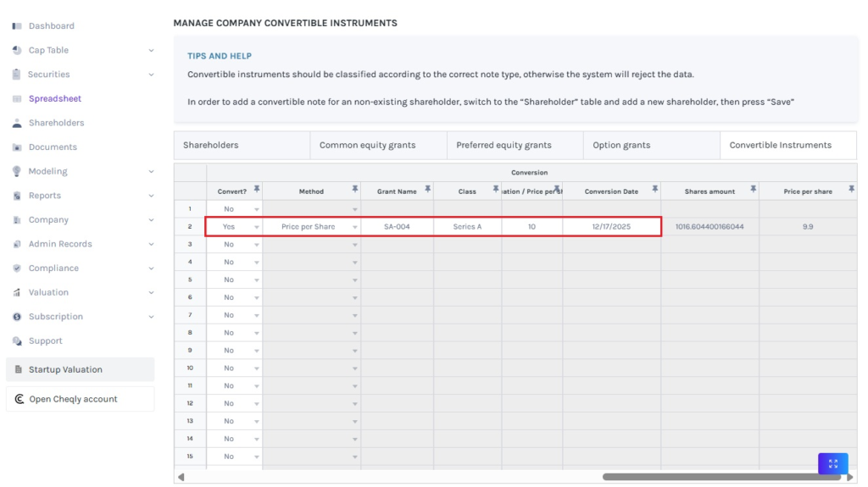
Task: Click the horizontal scrollbar thumb
Action: (x=721, y=477)
